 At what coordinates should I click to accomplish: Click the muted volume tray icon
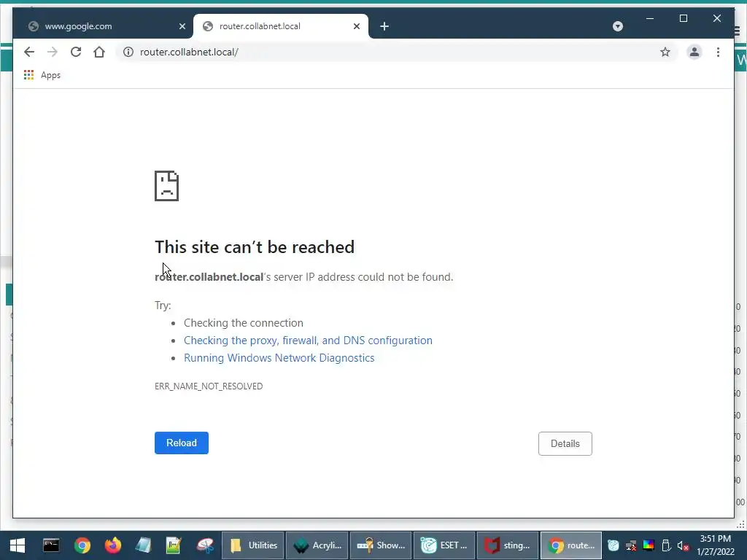coord(683,545)
